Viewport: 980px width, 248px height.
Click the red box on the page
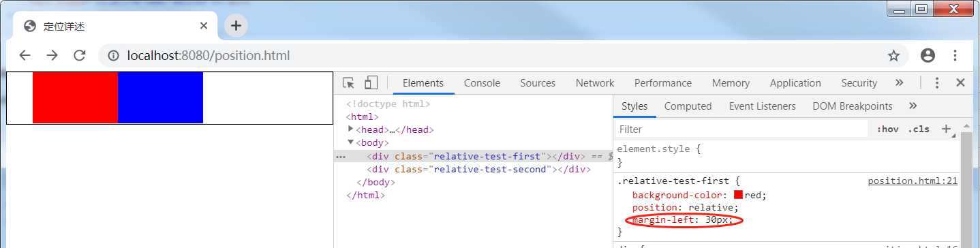pos(75,97)
